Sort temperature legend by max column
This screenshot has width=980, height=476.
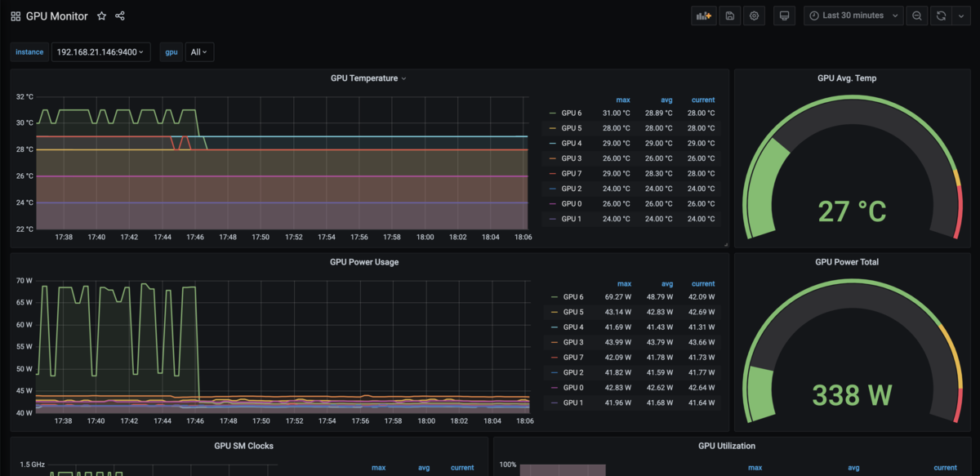tap(622, 100)
